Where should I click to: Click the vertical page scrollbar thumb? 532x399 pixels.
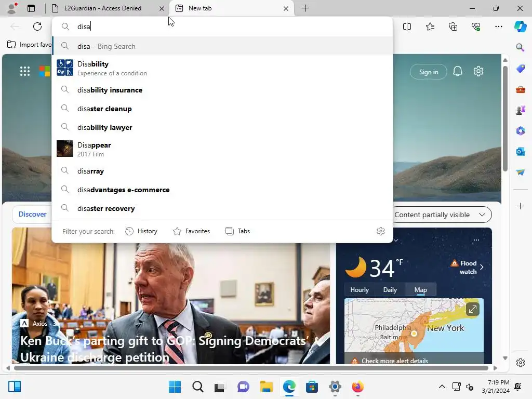click(x=505, y=119)
